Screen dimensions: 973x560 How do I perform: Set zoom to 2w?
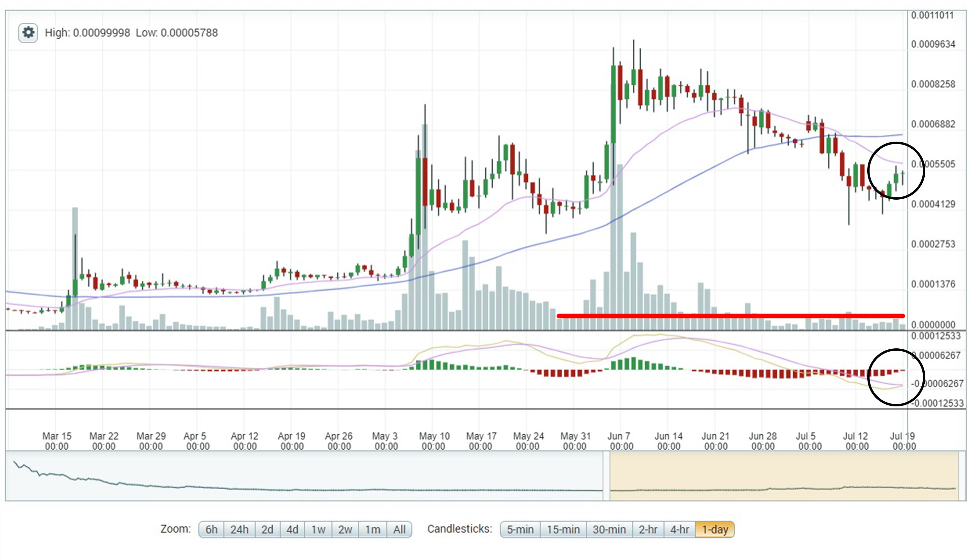point(345,530)
